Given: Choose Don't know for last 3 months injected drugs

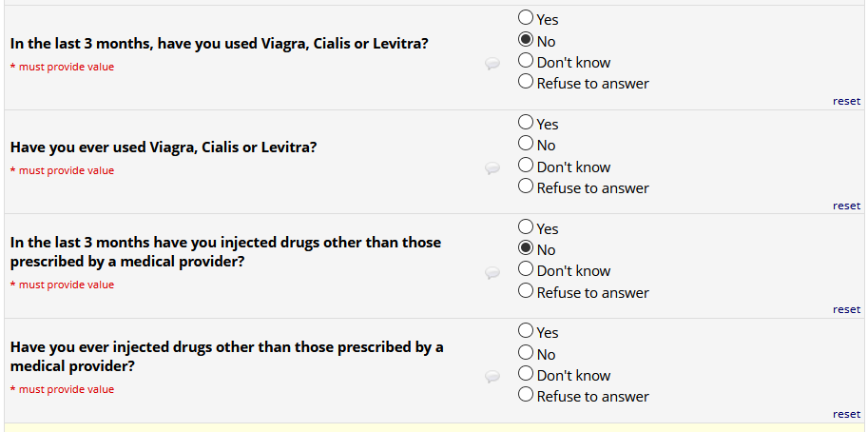Looking at the screenshot, I should (x=526, y=269).
